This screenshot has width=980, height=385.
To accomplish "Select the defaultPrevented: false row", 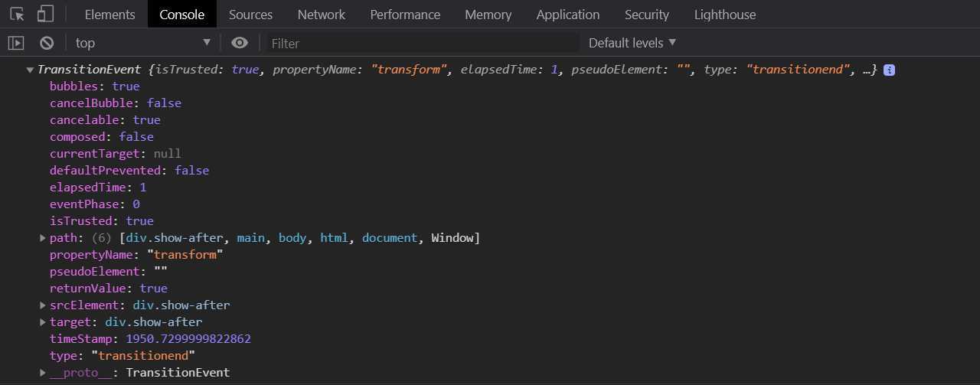I will tap(129, 171).
